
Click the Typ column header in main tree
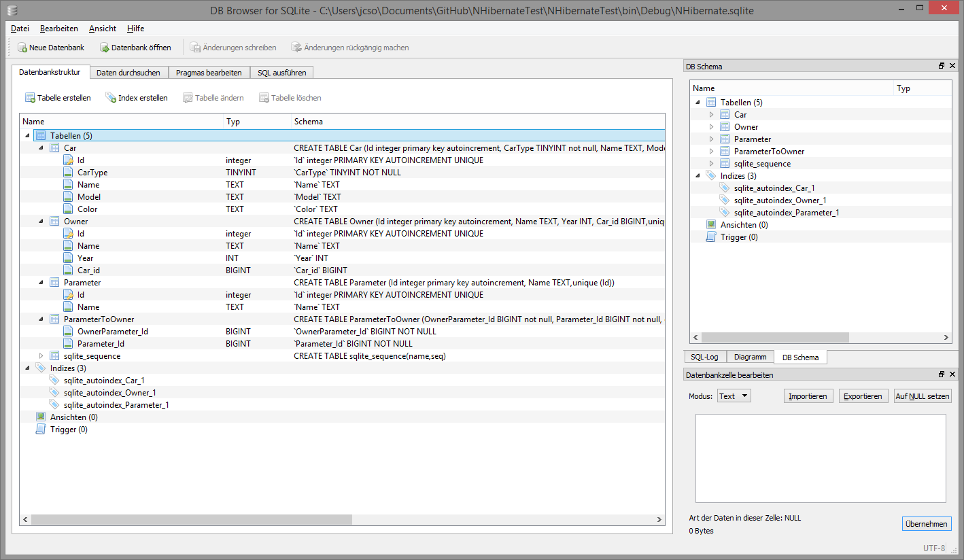click(257, 122)
